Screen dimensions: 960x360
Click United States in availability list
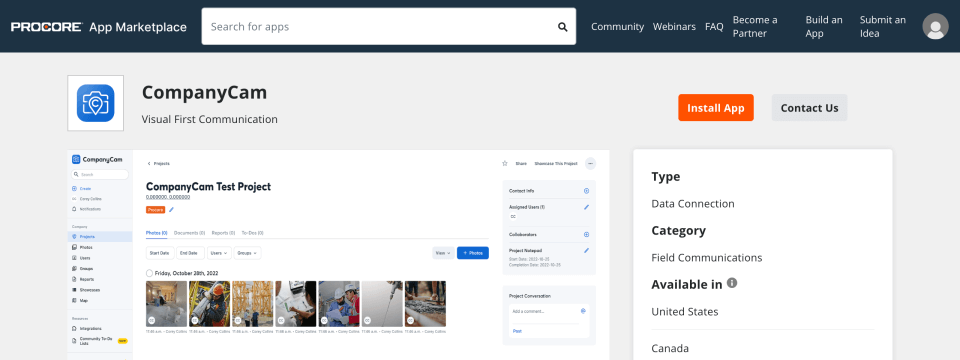pos(684,312)
